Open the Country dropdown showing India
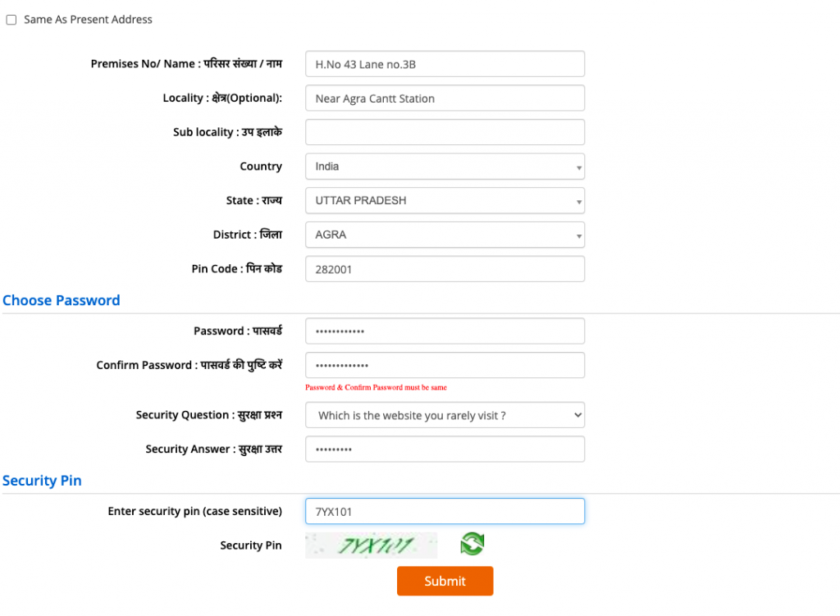 [x=445, y=167]
